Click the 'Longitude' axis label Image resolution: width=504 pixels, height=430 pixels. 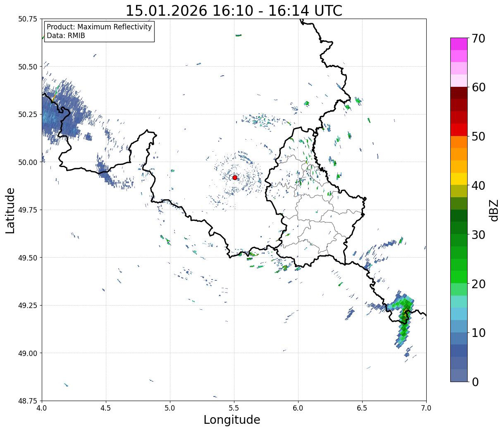point(232,420)
